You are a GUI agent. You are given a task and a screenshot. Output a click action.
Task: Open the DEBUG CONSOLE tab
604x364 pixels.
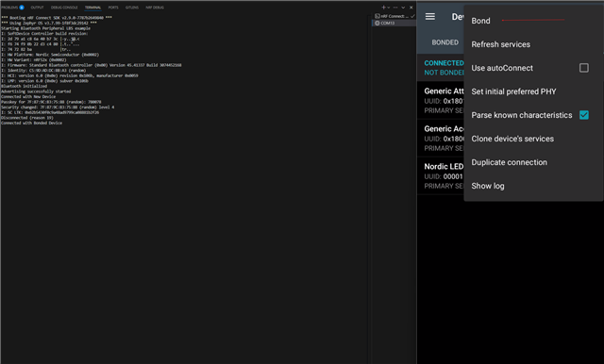[x=64, y=8]
